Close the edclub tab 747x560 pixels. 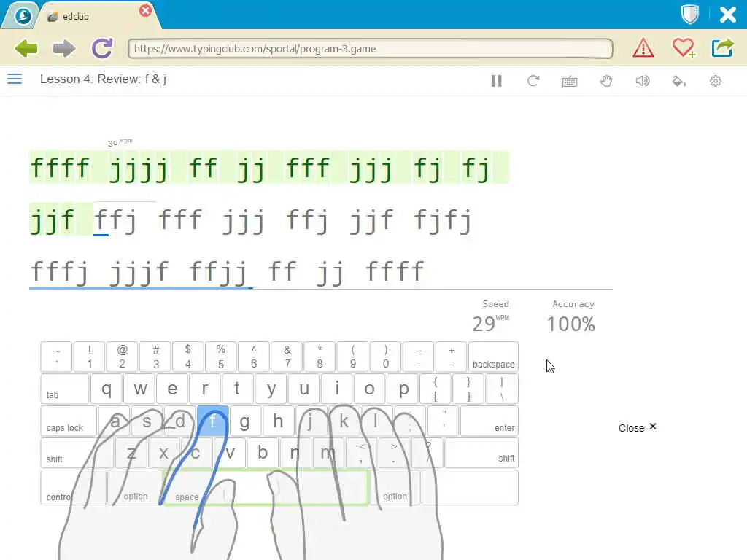pyautogui.click(x=145, y=10)
